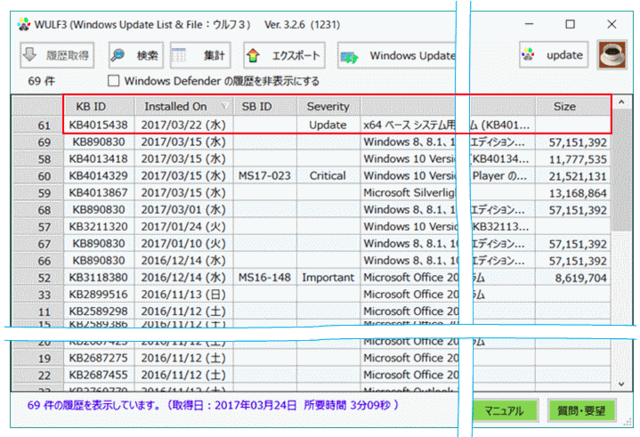
Task: Select cell KB2899516
Action: pos(99,295)
